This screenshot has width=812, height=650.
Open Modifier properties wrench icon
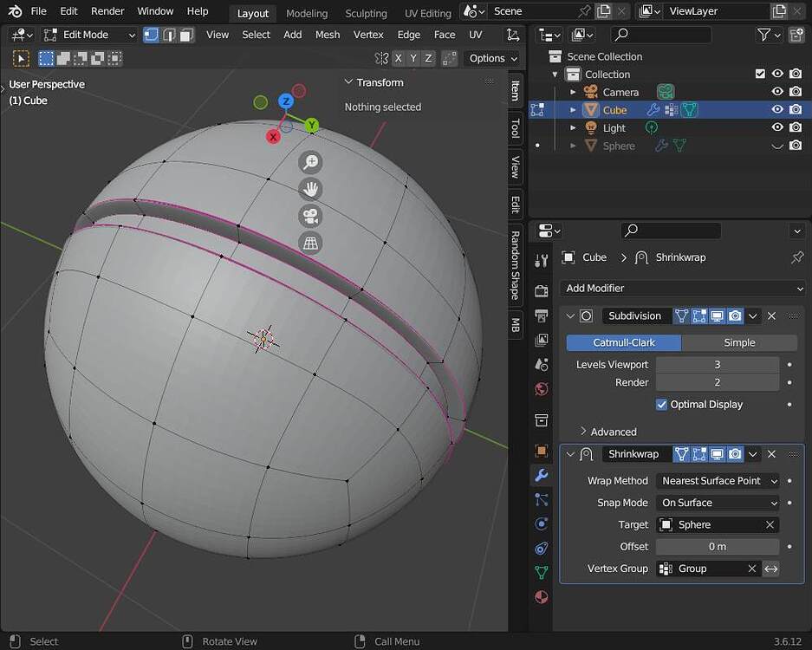point(541,475)
